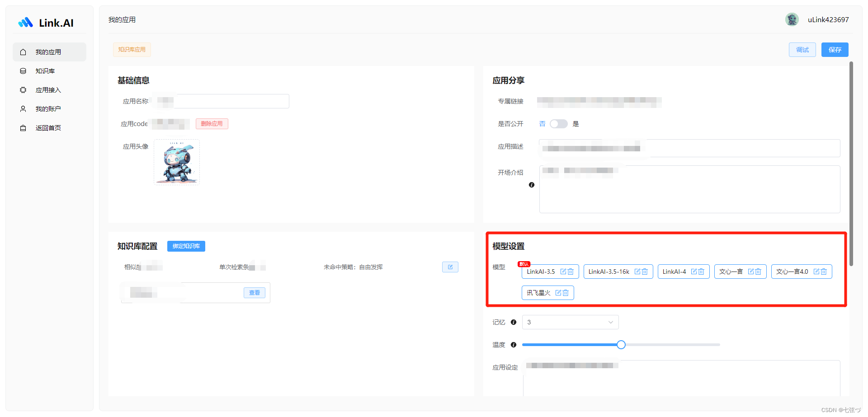This screenshot has height=417, width=868.
Task: Open the 知识库 database icon in sidebar
Action: pyautogui.click(x=23, y=70)
